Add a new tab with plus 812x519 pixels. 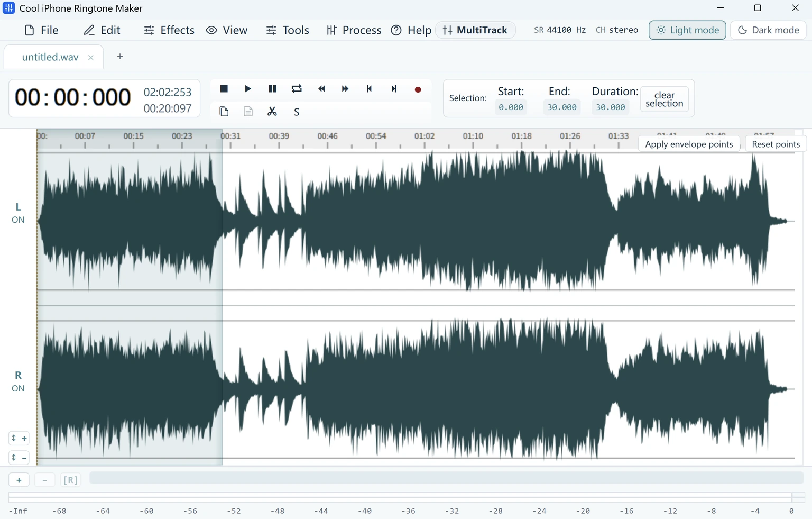point(120,57)
